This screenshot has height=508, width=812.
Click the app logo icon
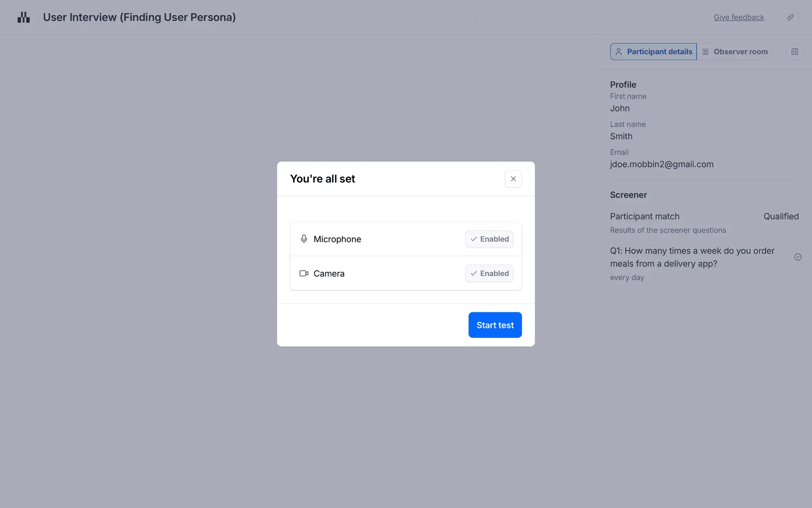pyautogui.click(x=24, y=17)
